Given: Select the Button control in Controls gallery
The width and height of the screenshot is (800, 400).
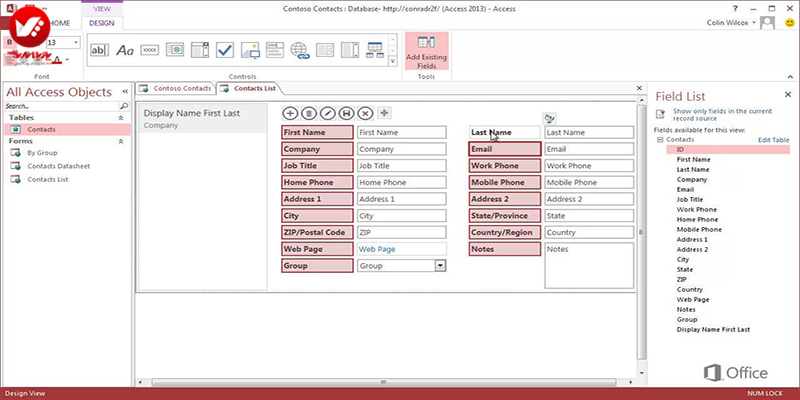Looking at the screenshot, I should [149, 50].
